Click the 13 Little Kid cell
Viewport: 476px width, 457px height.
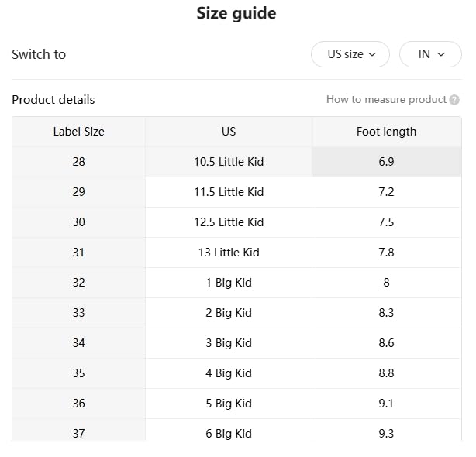tap(229, 253)
